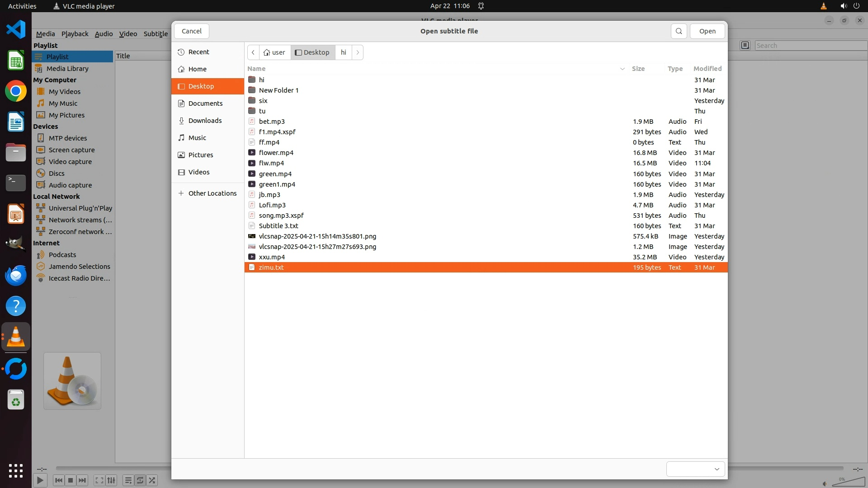
Task: Open the Playback menu
Action: pyautogui.click(x=75, y=33)
